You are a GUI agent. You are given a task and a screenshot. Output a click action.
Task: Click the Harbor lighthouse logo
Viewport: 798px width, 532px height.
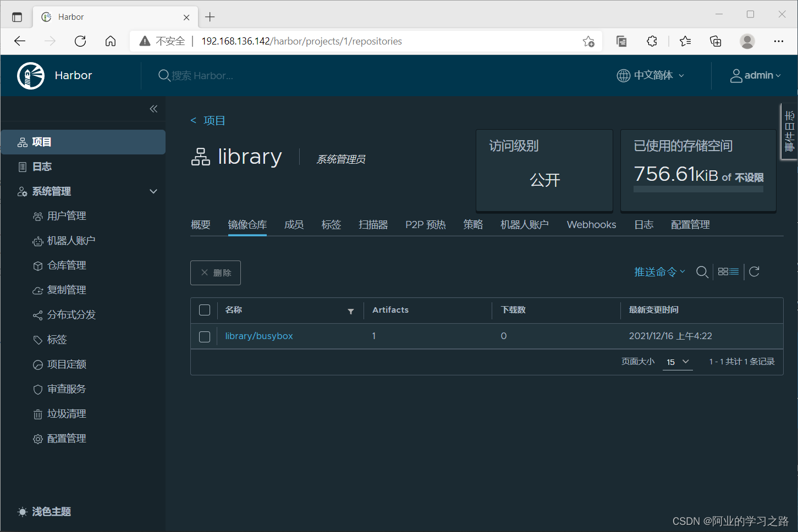click(31, 76)
